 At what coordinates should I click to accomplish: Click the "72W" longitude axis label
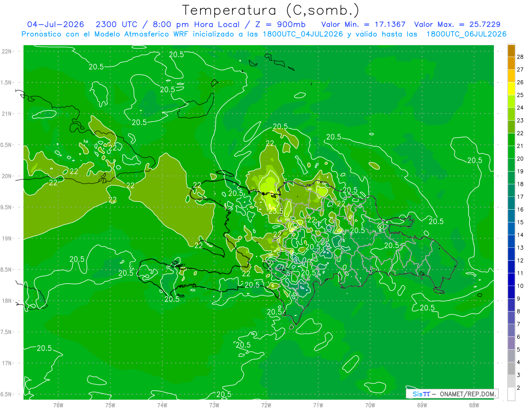pyautogui.click(x=266, y=405)
